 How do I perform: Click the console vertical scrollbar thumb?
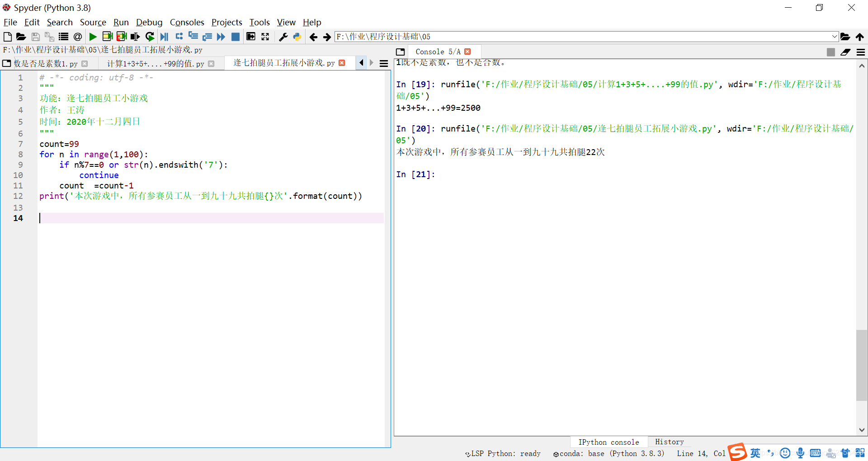[862, 365]
